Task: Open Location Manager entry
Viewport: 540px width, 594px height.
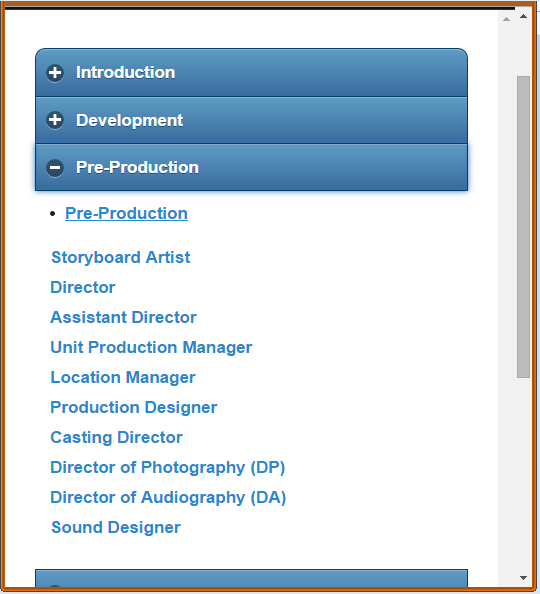Action: tap(123, 377)
